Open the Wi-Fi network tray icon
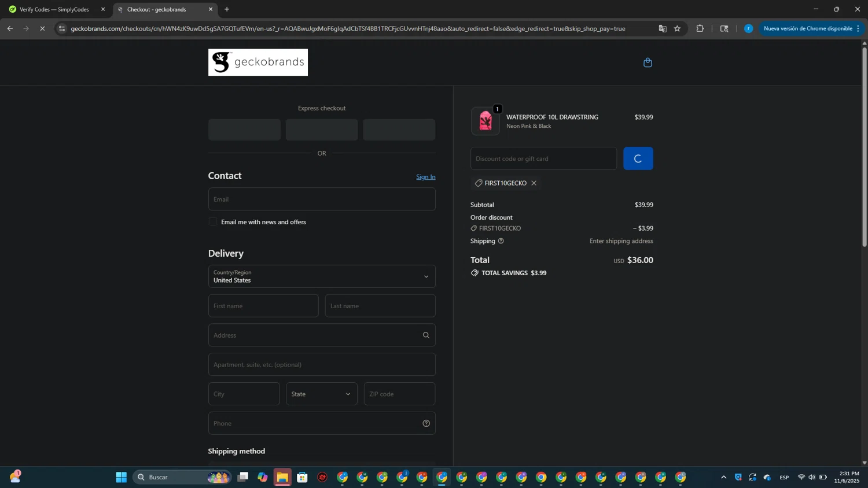Screen dimensions: 868x488 coord(801,477)
